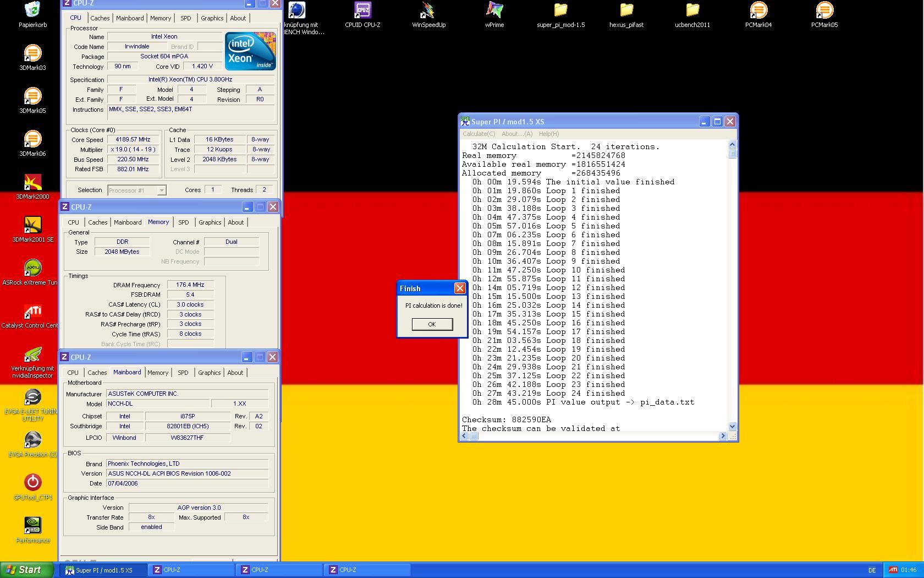Launch EVGA Precision desktop icon
Image resolution: width=924 pixels, height=578 pixels.
coord(32,439)
